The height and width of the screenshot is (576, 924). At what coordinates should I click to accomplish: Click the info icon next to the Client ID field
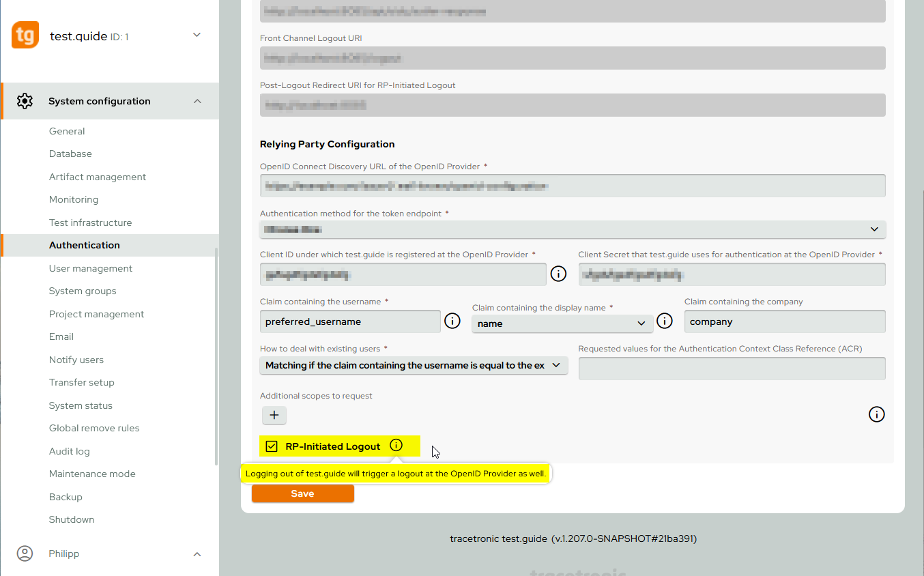coord(558,274)
